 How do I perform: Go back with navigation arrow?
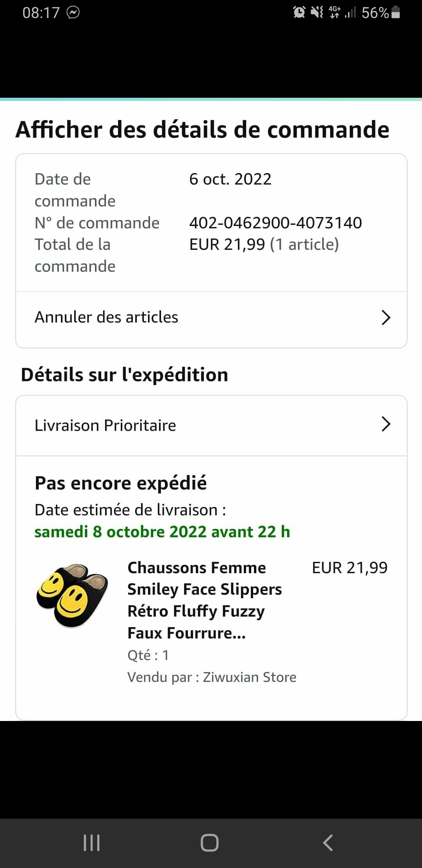(328, 843)
